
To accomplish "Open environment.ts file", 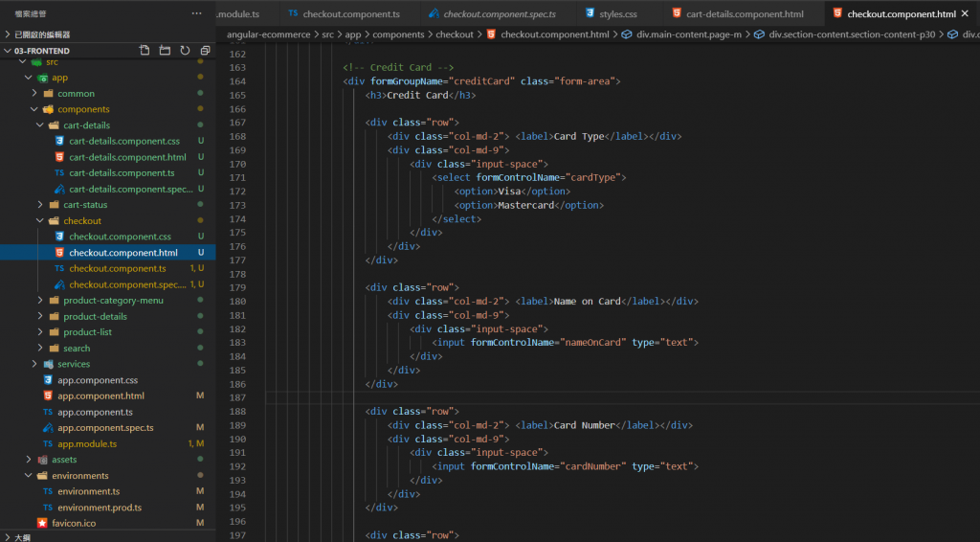I will pos(89,491).
